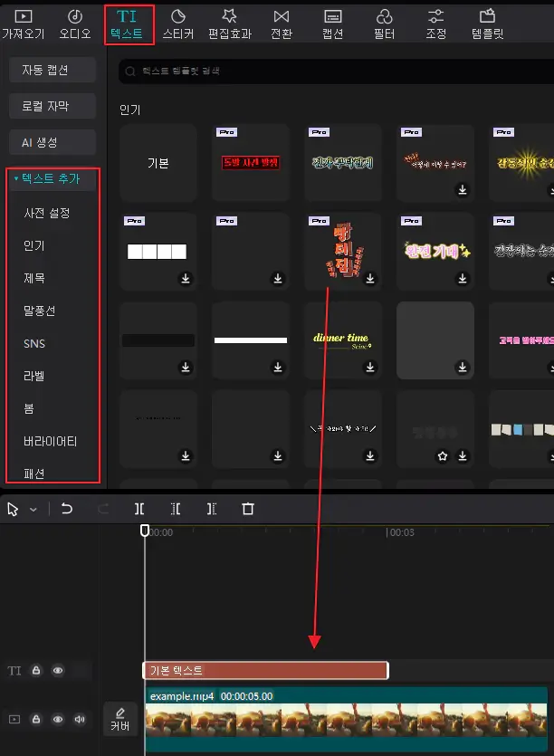
Task: Open the 전환 transitions icon
Action: (281, 24)
